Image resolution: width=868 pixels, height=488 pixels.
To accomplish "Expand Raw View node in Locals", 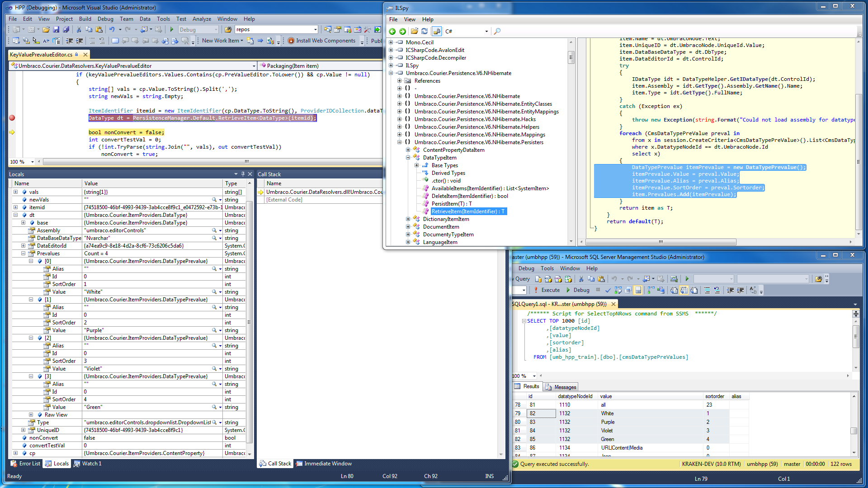I will [31, 415].
